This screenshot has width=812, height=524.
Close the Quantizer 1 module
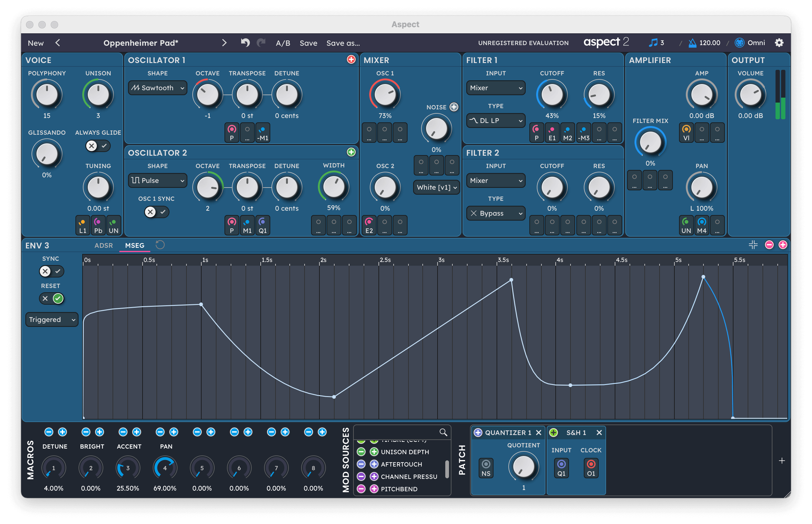pyautogui.click(x=538, y=433)
